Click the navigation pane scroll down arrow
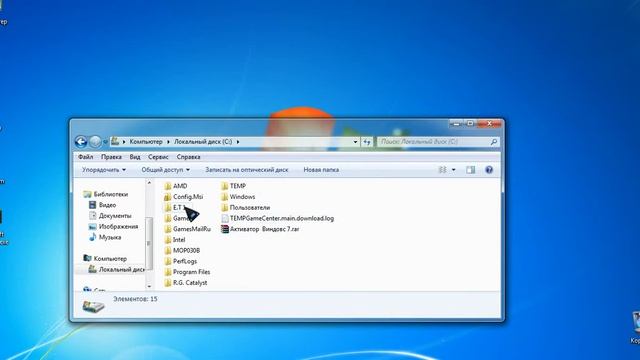This screenshot has width=640, height=360. point(149,287)
